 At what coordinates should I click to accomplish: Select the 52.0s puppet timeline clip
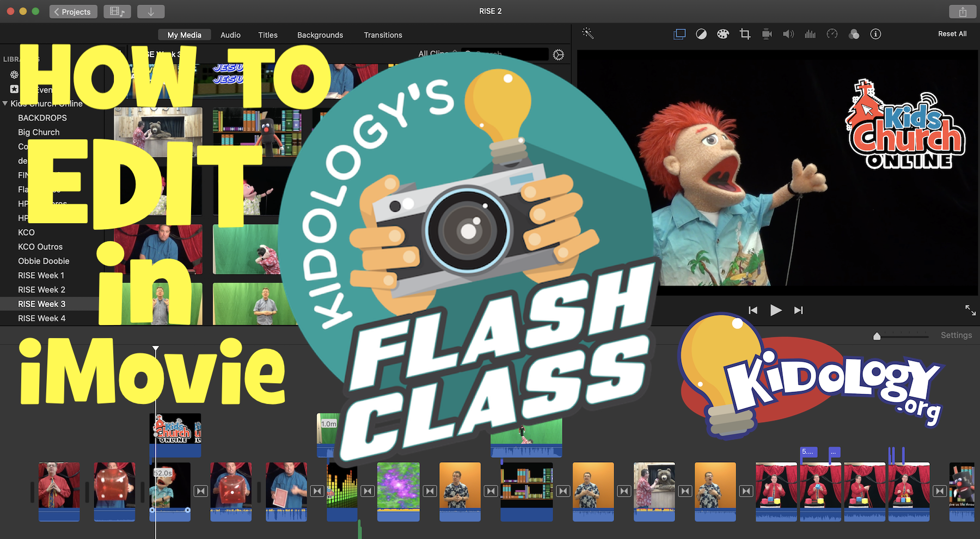pos(170,492)
